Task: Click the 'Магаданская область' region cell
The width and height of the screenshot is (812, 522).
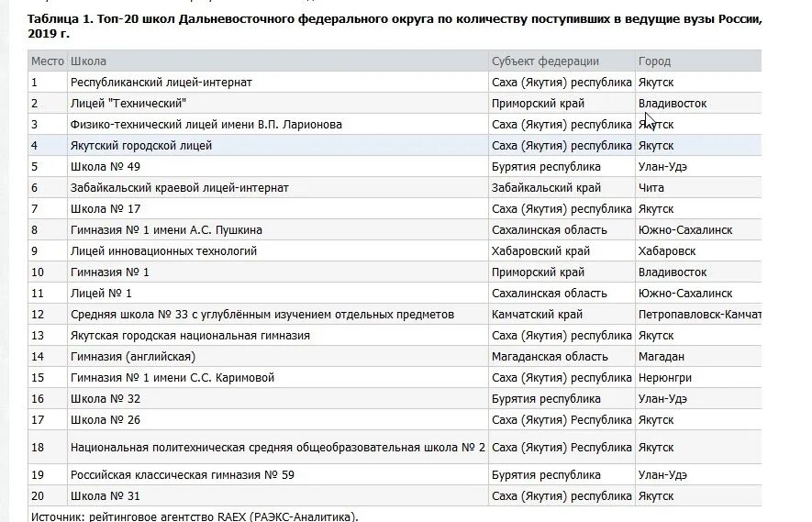Action: point(550,357)
